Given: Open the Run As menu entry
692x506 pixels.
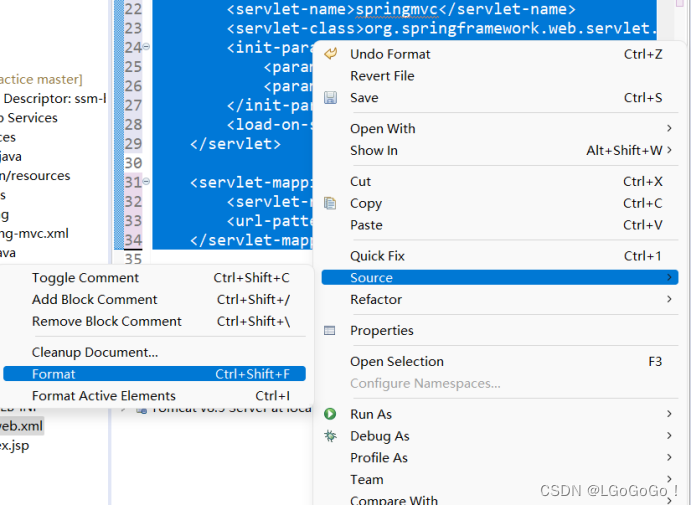Looking at the screenshot, I should pos(500,414).
